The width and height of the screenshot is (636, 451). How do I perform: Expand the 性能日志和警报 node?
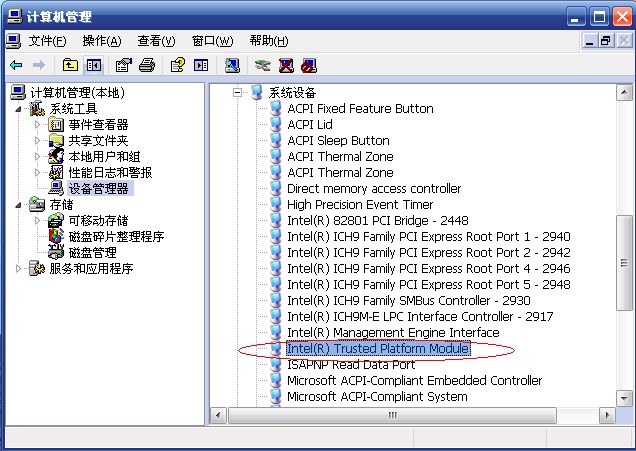point(37,172)
